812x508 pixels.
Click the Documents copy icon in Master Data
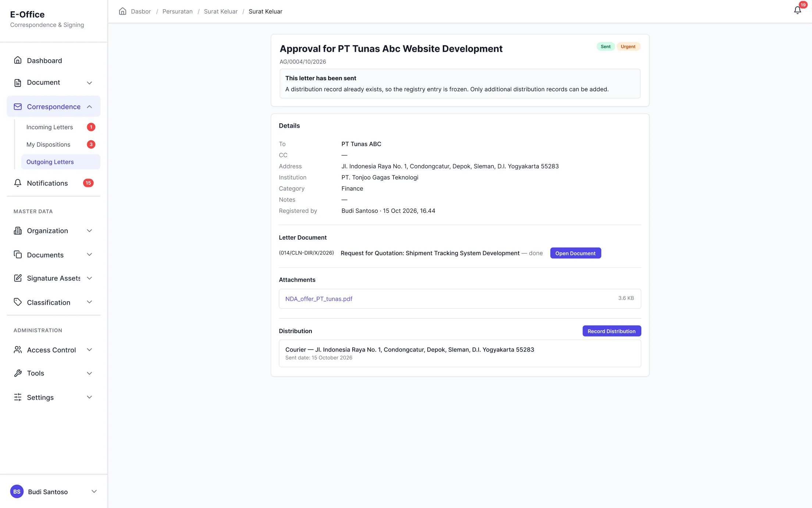(x=18, y=255)
